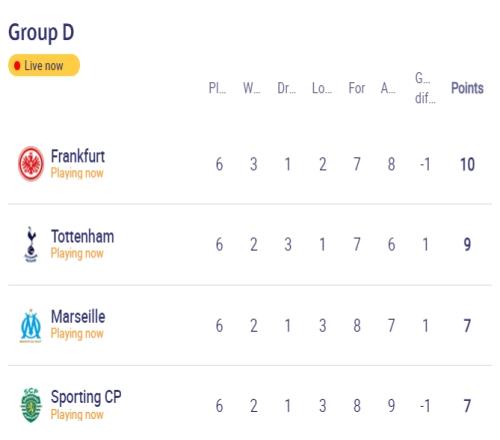The height and width of the screenshot is (440, 500).
Task: Click the Frankfurt club crest icon
Action: (x=31, y=164)
